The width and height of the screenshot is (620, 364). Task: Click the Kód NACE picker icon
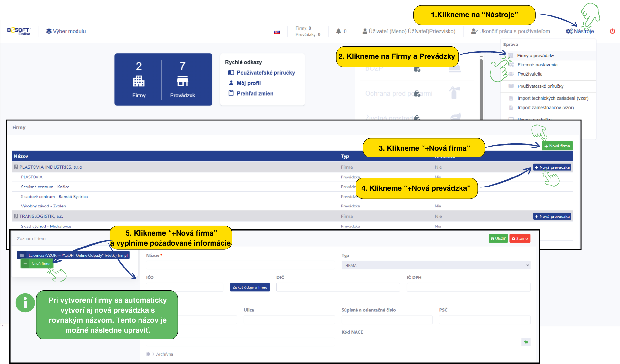pos(526,342)
